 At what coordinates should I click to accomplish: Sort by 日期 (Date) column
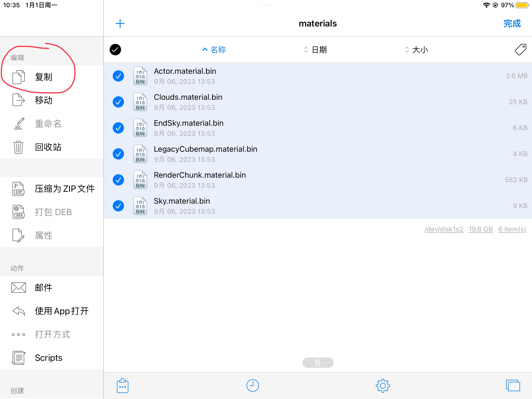click(315, 50)
